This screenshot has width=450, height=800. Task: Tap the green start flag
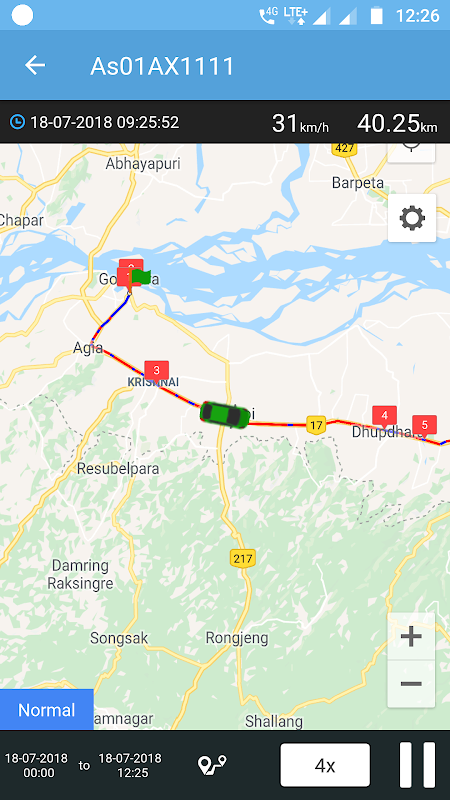(139, 278)
